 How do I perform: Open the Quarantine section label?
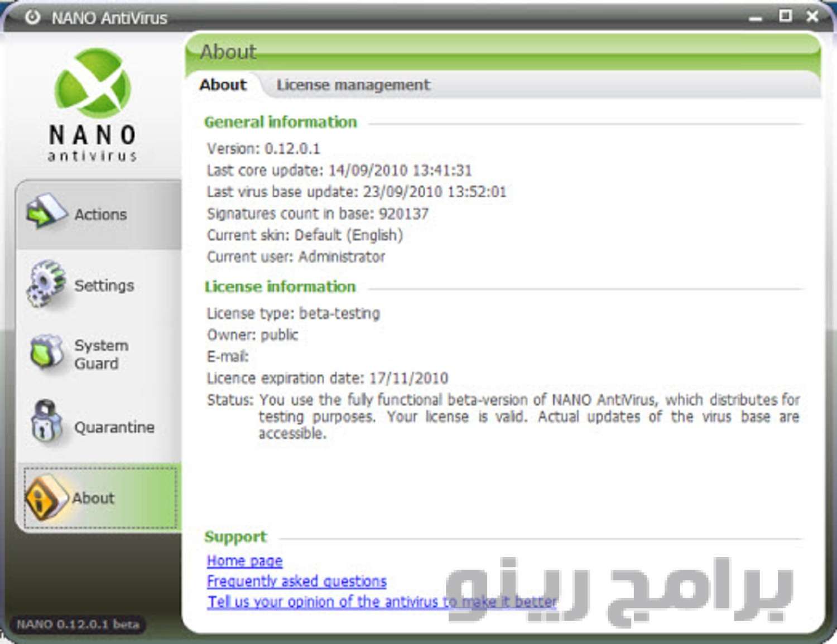coord(114,427)
